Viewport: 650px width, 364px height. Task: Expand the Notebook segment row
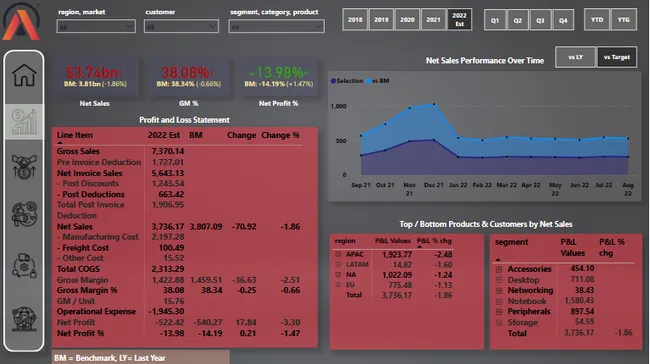pos(499,301)
